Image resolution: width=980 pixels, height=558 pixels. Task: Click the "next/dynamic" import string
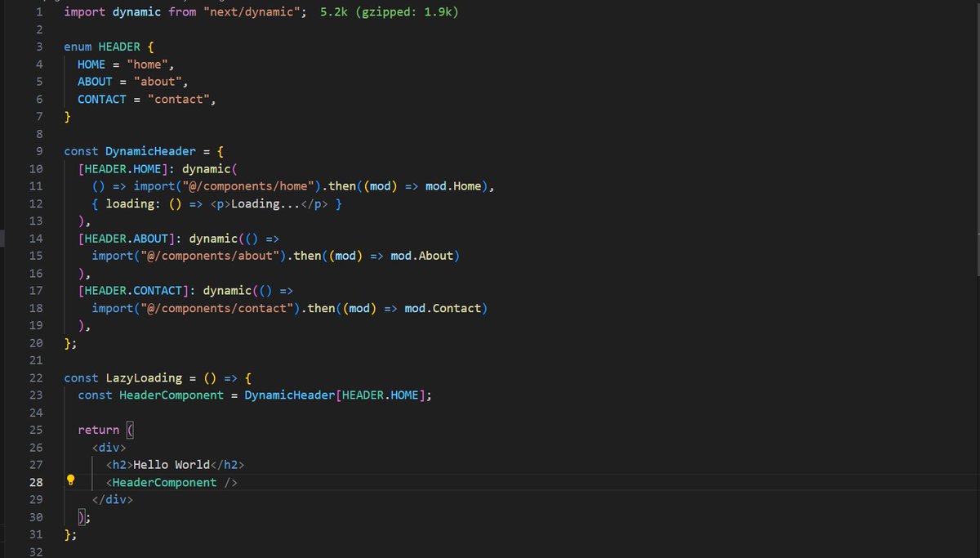(x=250, y=12)
